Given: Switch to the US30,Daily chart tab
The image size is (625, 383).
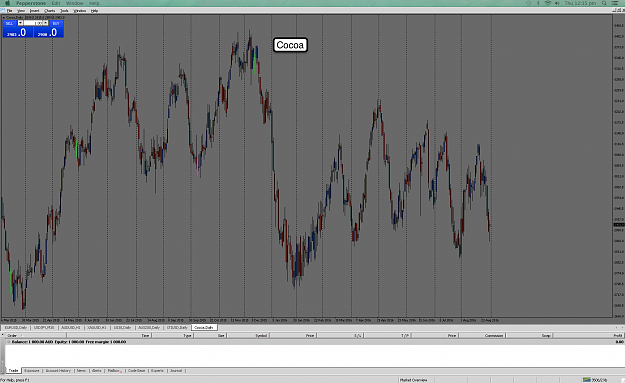Looking at the screenshot, I should point(122,327).
